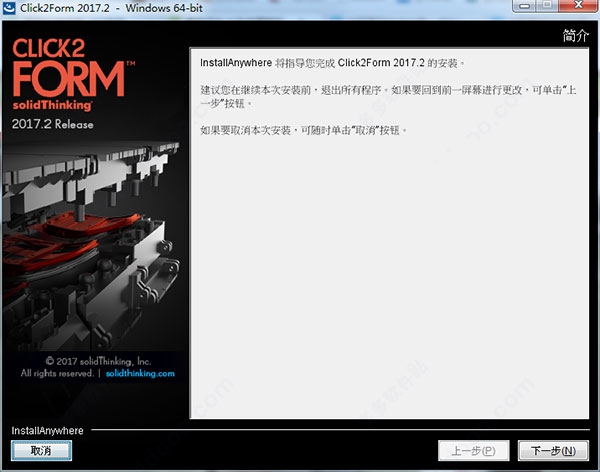Click the stamping die artwork image
Viewport: 600px width, 472px height.
91,245
